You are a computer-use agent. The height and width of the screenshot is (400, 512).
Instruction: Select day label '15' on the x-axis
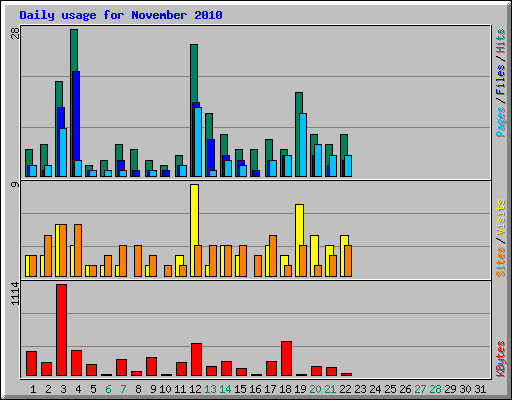point(240,389)
